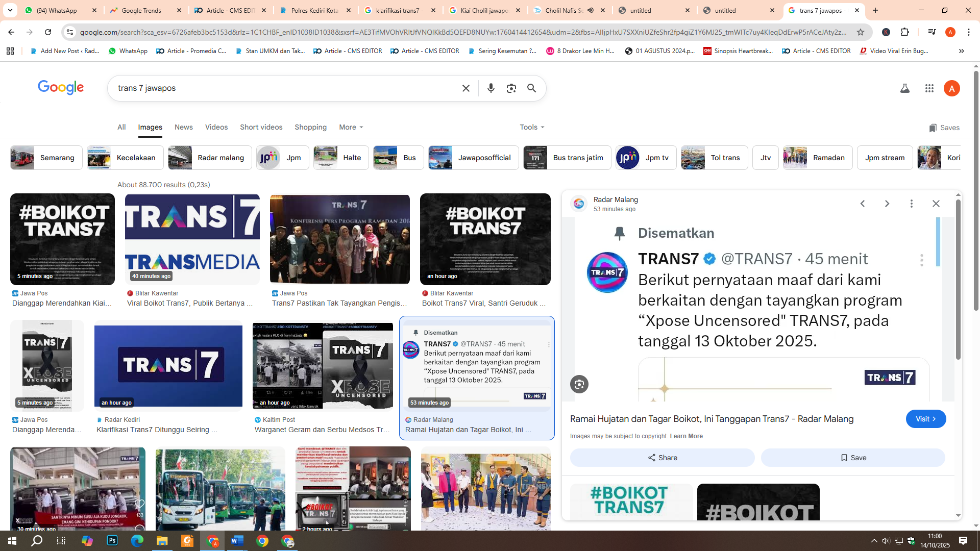Mute the Cholil Nafis tab audio
The height and width of the screenshot is (551, 980).
(x=591, y=10)
